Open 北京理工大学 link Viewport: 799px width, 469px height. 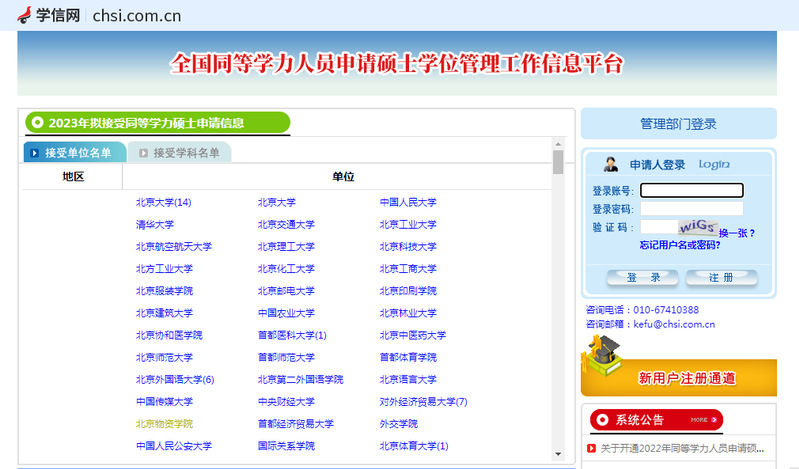point(286,247)
